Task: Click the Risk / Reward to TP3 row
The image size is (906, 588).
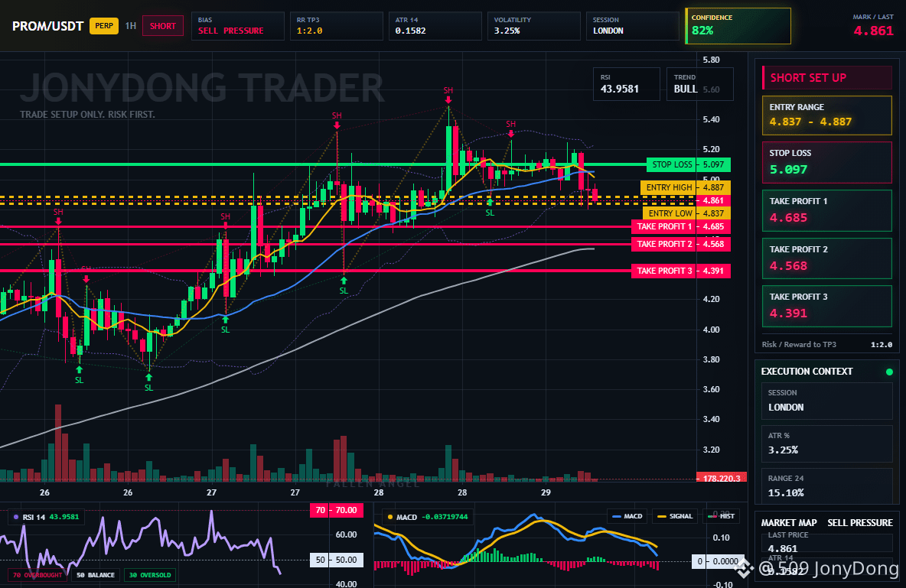Action: pyautogui.click(x=827, y=344)
